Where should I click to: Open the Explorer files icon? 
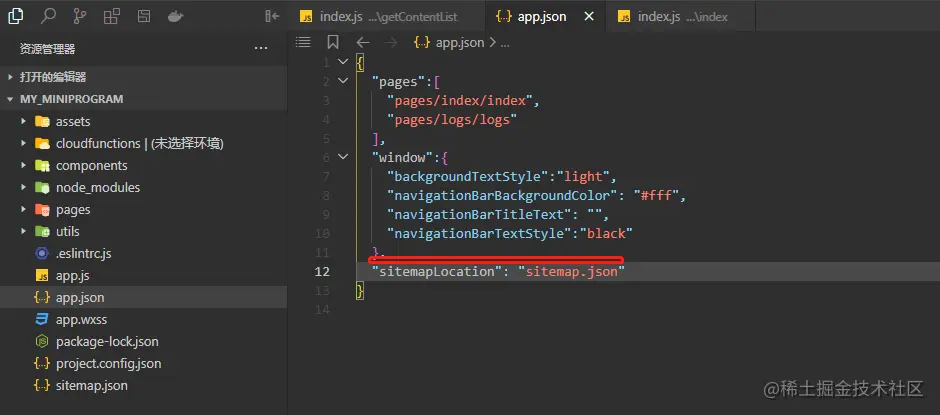point(16,16)
